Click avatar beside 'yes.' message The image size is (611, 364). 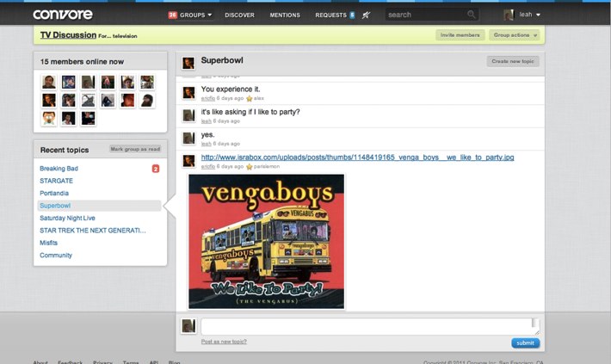[x=188, y=138]
